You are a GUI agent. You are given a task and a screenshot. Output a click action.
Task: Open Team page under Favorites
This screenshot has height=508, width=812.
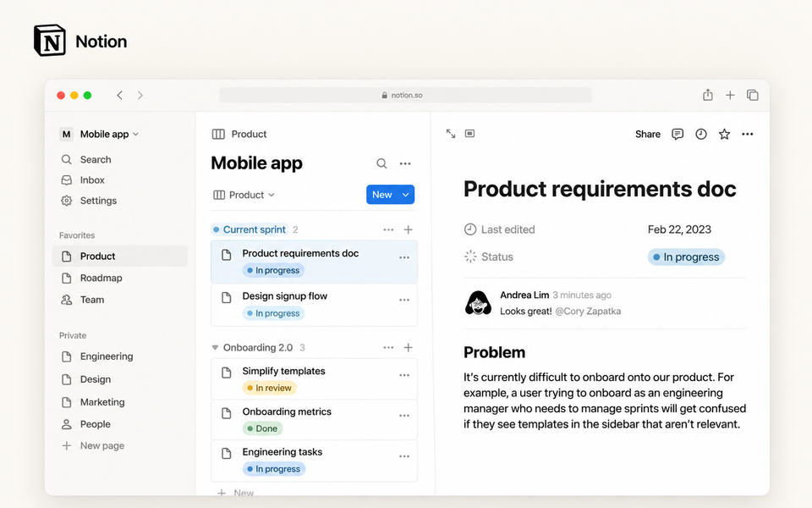[82, 300]
